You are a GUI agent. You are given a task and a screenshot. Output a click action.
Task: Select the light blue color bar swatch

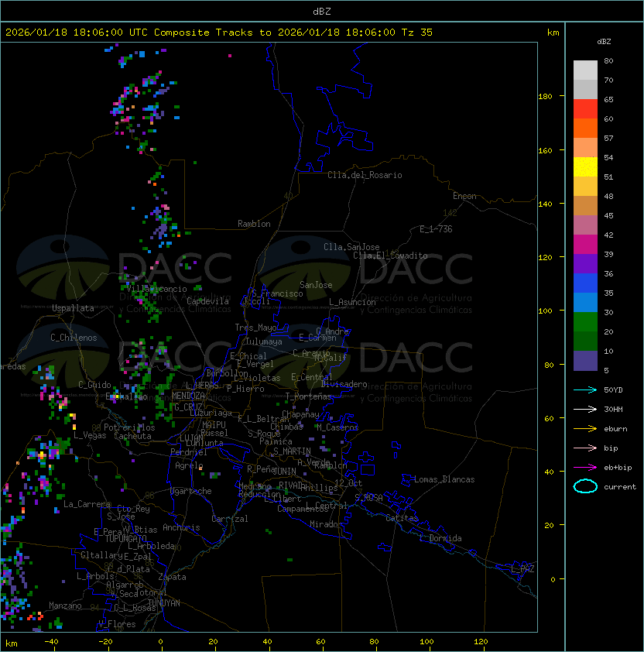click(585, 302)
